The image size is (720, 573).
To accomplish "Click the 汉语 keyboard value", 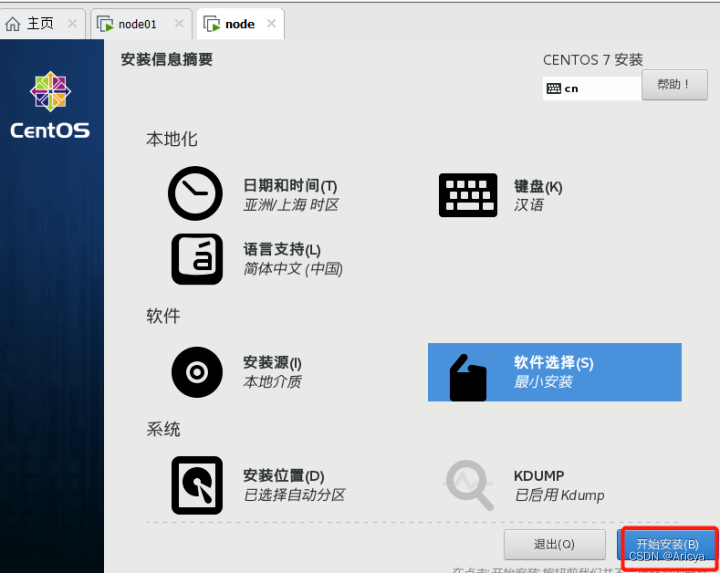I will pyautogui.click(x=529, y=205).
